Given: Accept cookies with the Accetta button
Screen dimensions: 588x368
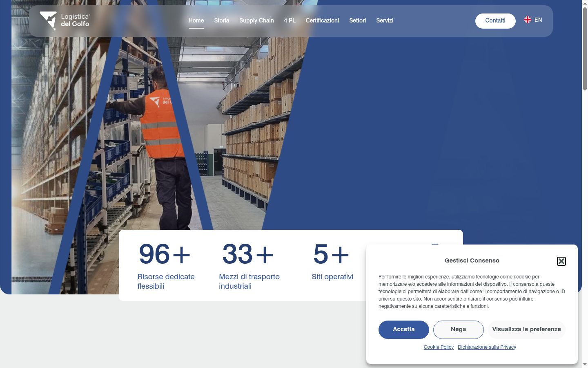Looking at the screenshot, I should [x=404, y=330].
